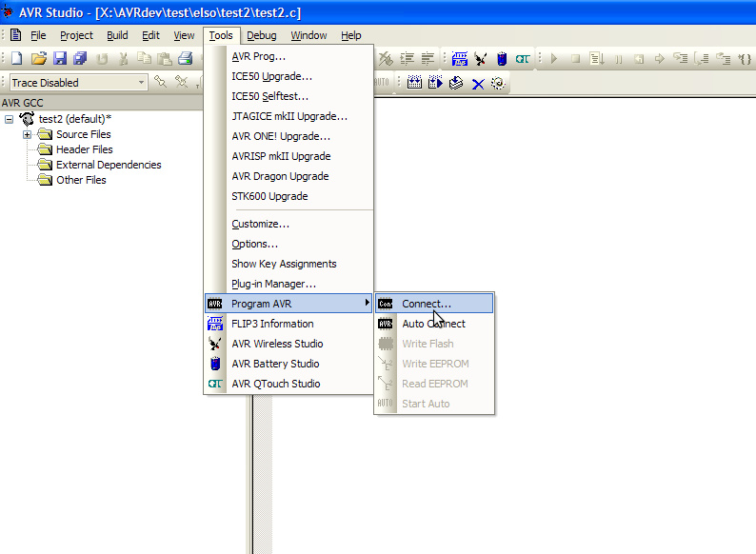Launch AVR QTouch Studio from menu
This screenshot has height=554, width=756.
[288, 384]
